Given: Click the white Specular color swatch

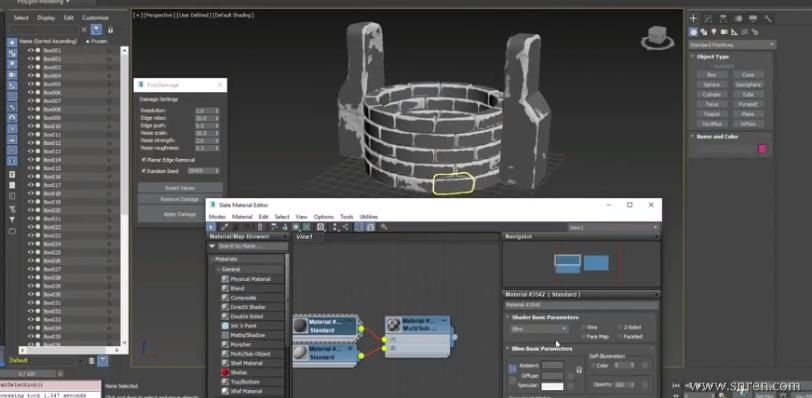Looking at the screenshot, I should click(x=552, y=386).
